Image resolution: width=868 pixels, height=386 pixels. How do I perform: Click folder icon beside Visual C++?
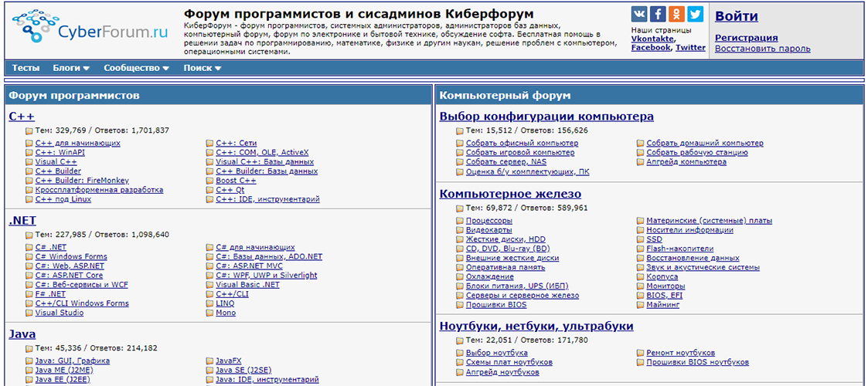coord(29,162)
